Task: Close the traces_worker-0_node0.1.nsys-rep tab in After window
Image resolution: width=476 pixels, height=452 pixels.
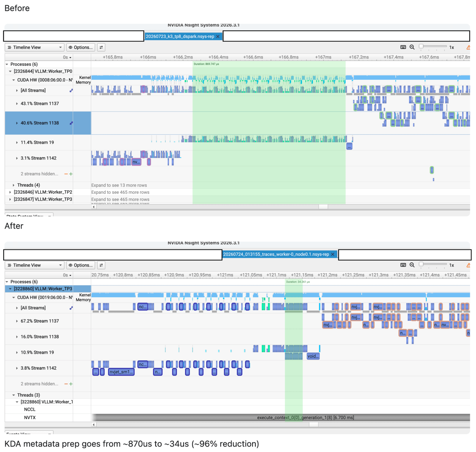Action: pos(333,254)
